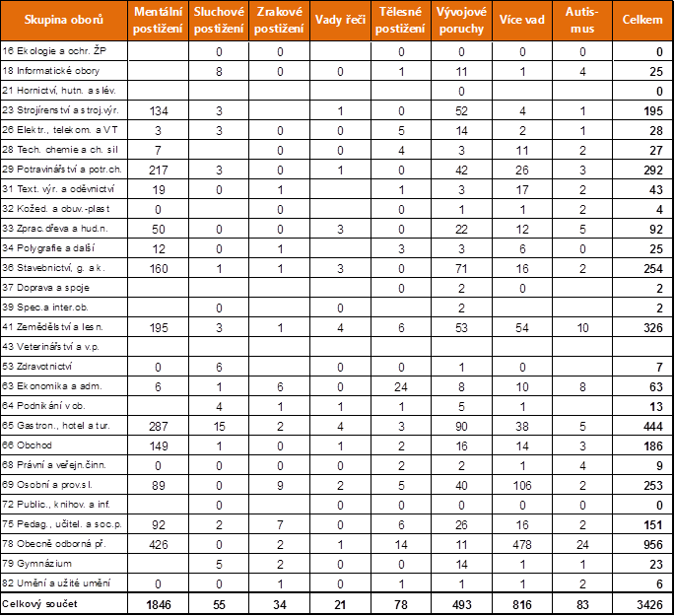
Task: Click the Skupina oborů column header
Action: (x=66, y=21)
